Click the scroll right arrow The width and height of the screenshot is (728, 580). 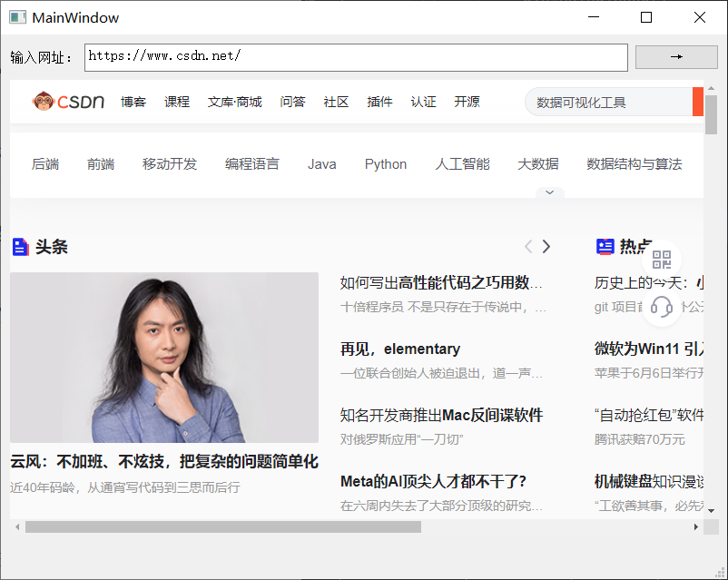pyautogui.click(x=695, y=526)
